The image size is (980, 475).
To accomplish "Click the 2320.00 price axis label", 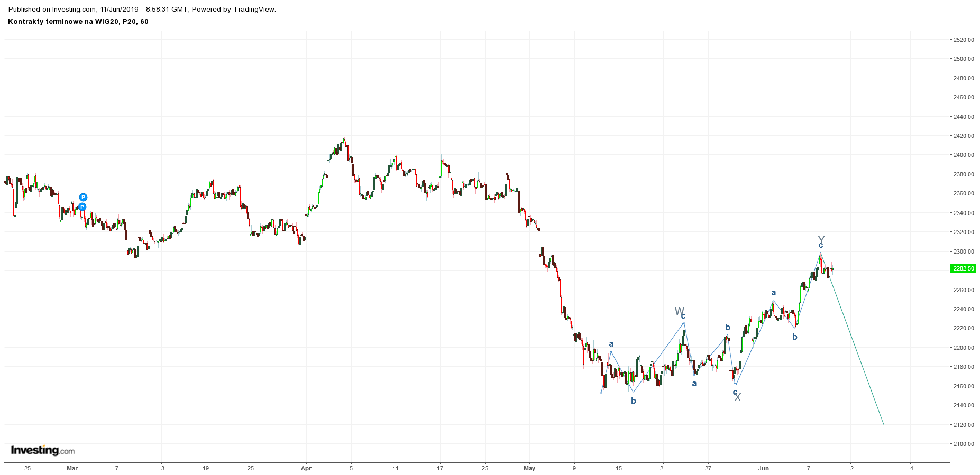I will (964, 232).
